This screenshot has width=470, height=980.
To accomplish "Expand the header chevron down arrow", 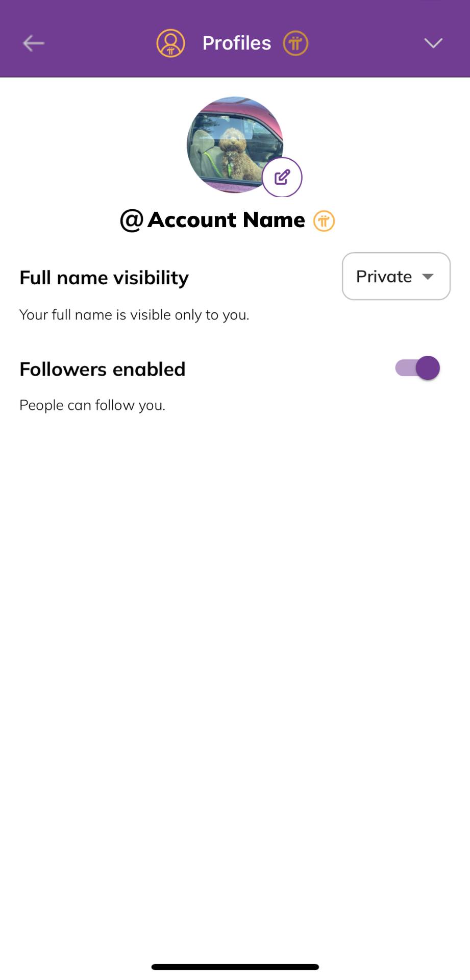I will click(433, 43).
